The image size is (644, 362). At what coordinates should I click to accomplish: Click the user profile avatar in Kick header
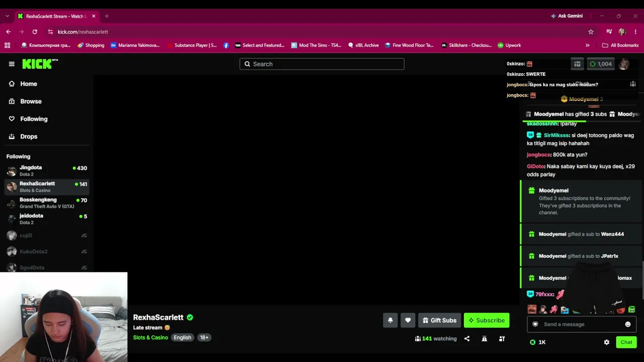(624, 64)
